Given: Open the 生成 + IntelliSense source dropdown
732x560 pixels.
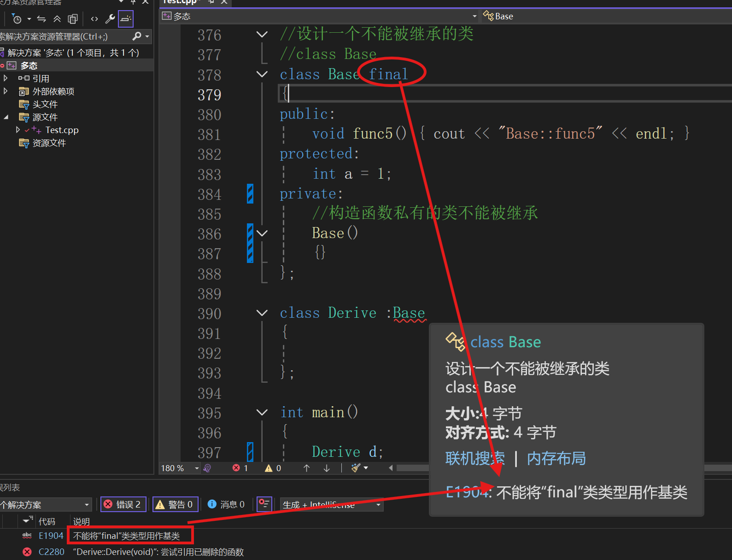Looking at the screenshot, I should click(332, 505).
